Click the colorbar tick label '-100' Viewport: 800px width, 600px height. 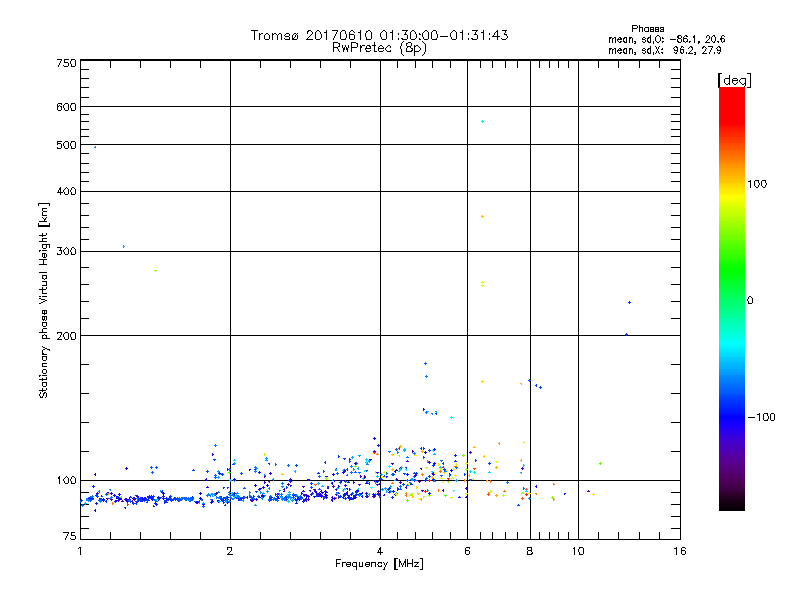pos(763,417)
